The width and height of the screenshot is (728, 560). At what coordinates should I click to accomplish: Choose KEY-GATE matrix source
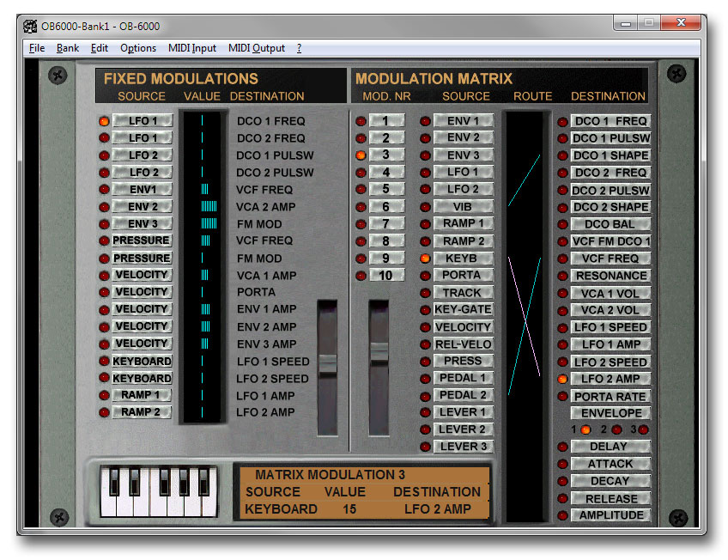pos(463,310)
